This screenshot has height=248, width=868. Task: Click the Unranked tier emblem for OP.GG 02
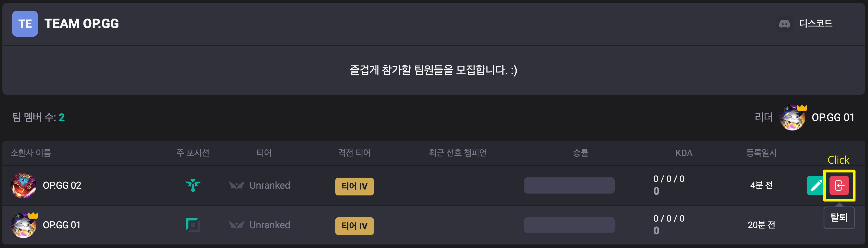click(236, 185)
